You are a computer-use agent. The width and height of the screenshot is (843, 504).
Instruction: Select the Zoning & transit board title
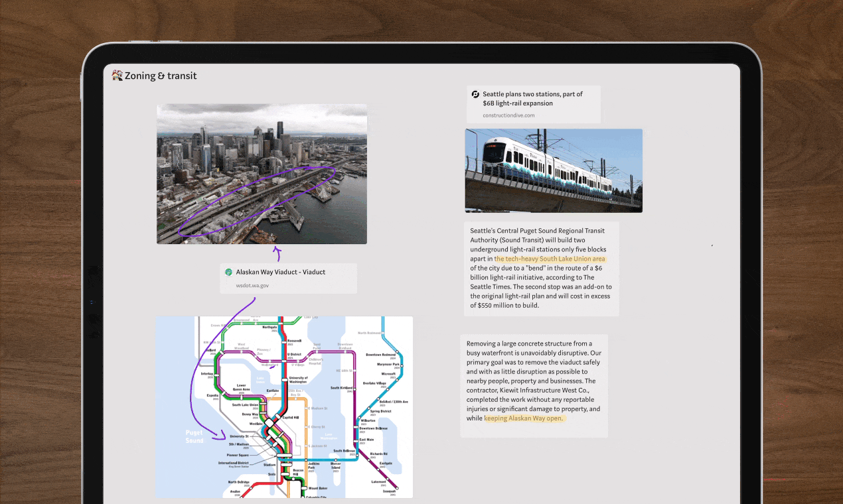point(161,76)
